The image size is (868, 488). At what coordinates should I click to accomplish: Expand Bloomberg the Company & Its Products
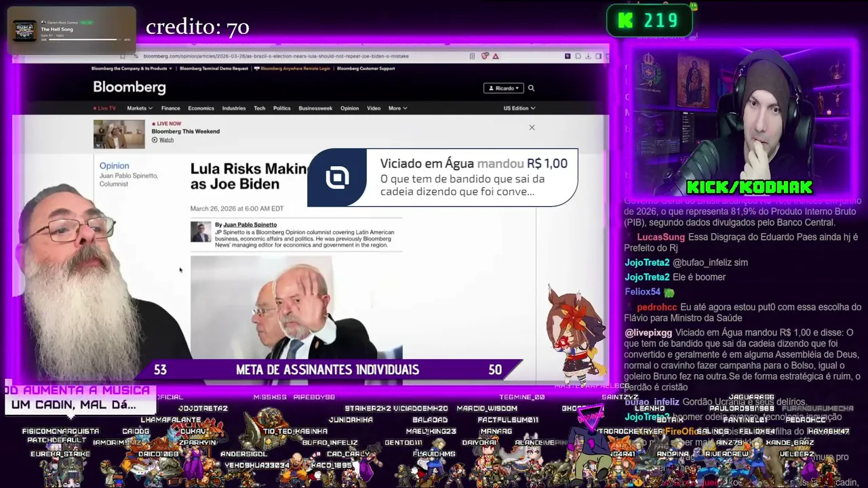132,68
